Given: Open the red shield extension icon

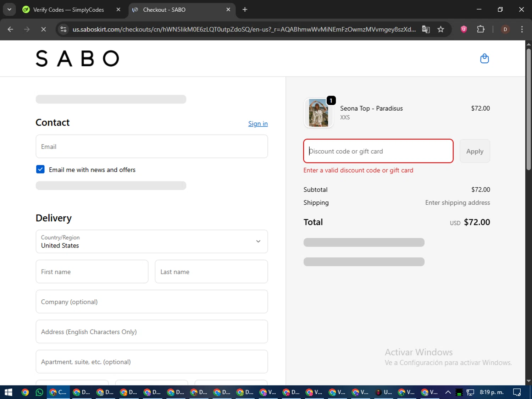Looking at the screenshot, I should pyautogui.click(x=464, y=29).
